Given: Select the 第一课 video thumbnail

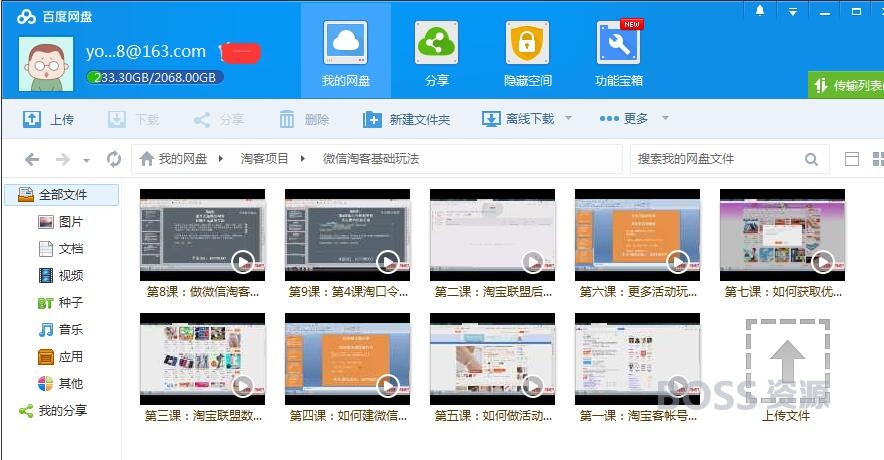Looking at the screenshot, I should pyautogui.click(x=637, y=359).
